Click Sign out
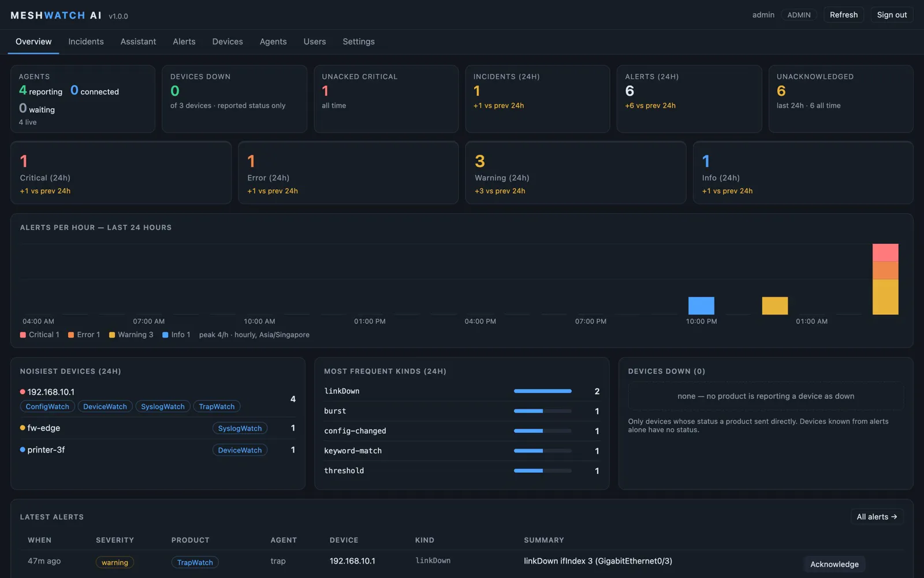The width and height of the screenshot is (924, 578). [892, 15]
